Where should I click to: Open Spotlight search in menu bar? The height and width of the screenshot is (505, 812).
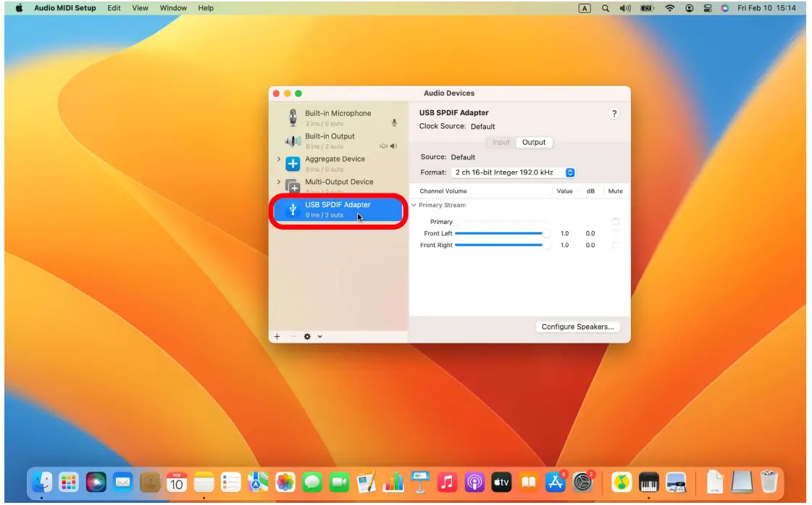[606, 8]
